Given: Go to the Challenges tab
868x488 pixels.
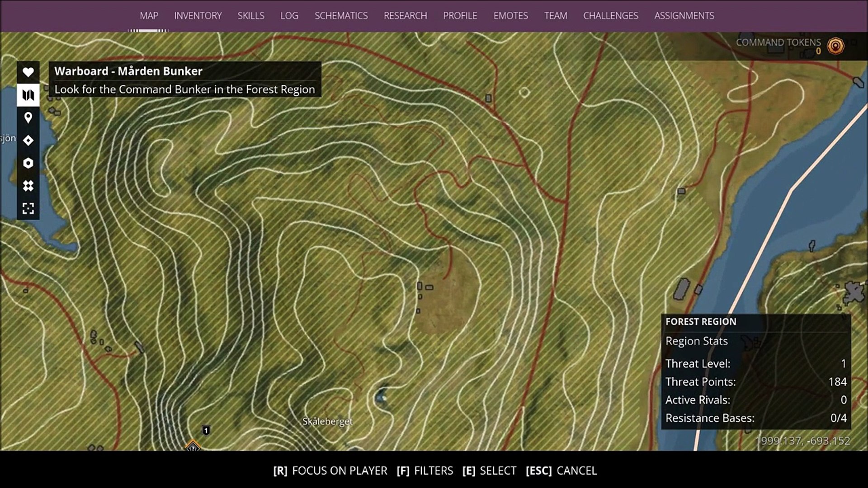Looking at the screenshot, I should [610, 16].
